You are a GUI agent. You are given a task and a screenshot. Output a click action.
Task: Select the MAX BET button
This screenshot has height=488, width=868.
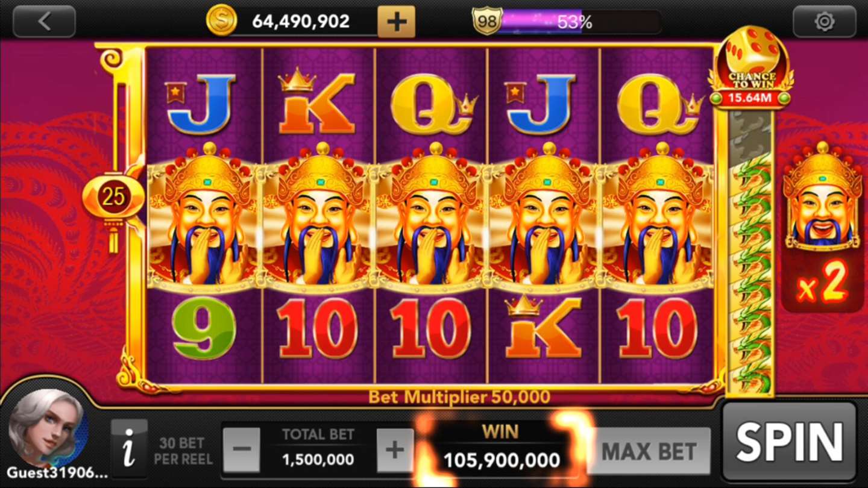pos(649,451)
